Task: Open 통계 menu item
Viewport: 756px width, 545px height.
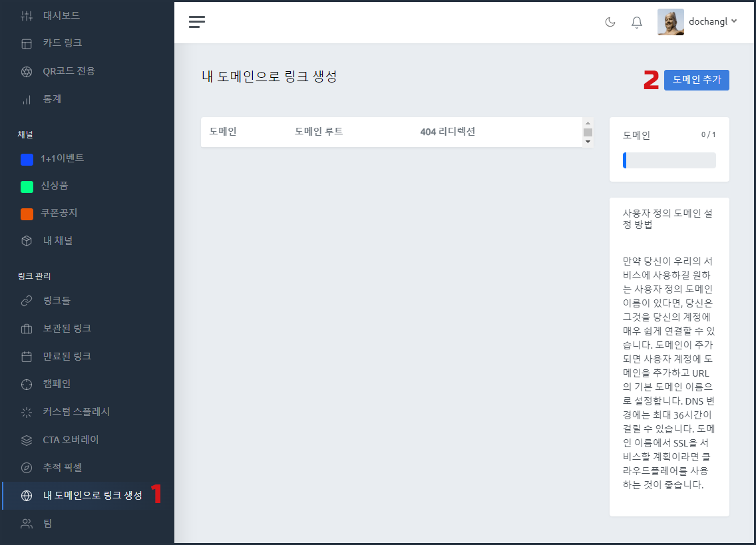Action: coord(52,99)
